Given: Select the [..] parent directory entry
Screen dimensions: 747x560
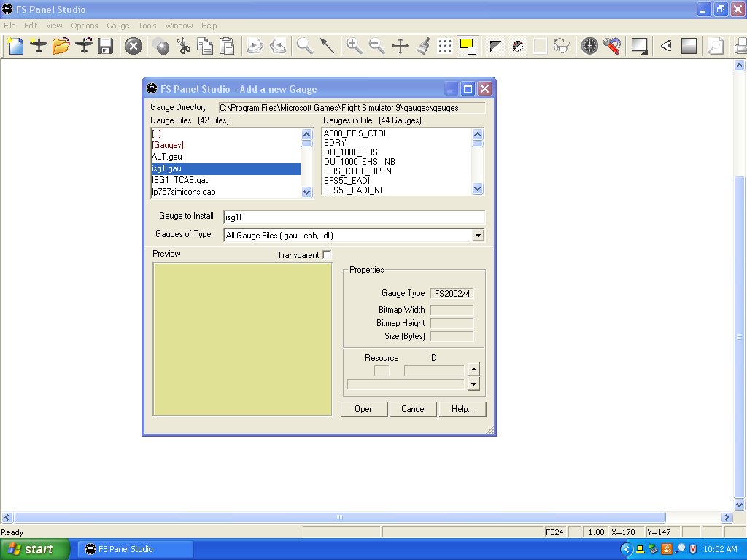Looking at the screenshot, I should pyautogui.click(x=226, y=134).
